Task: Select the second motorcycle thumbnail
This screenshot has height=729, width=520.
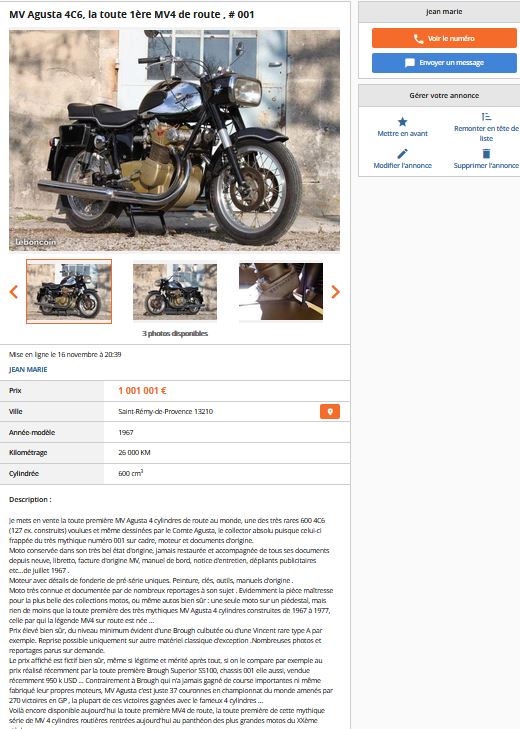Action: pyautogui.click(x=175, y=292)
